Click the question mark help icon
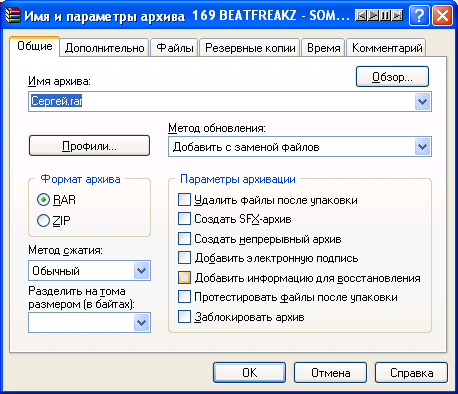 point(419,16)
